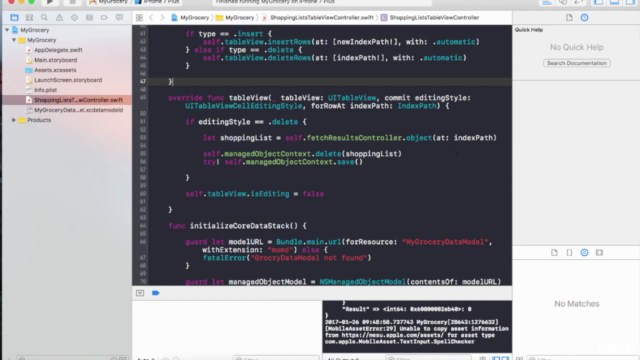640x360 pixels.
Task: Click 'if editingStyle == .delete' line
Action: tap(246, 122)
